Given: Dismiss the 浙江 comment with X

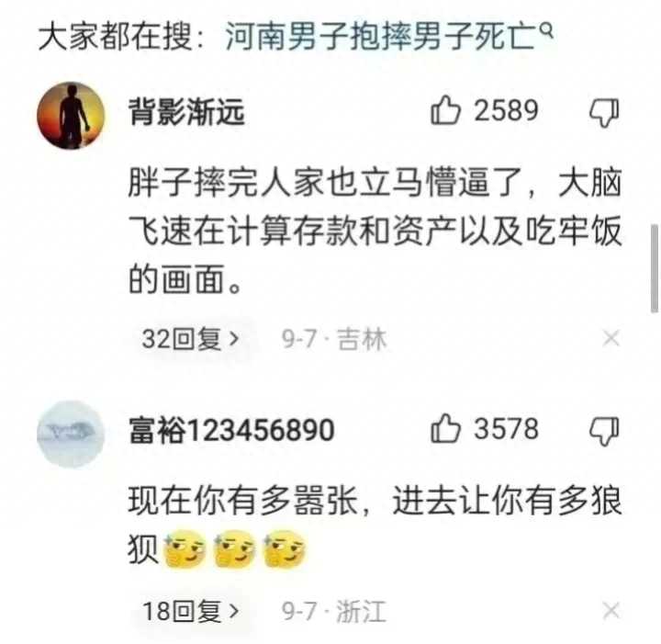Looking at the screenshot, I should (611, 610).
